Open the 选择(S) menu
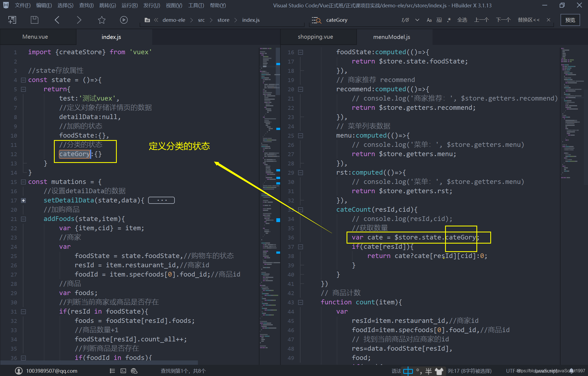 point(65,5)
